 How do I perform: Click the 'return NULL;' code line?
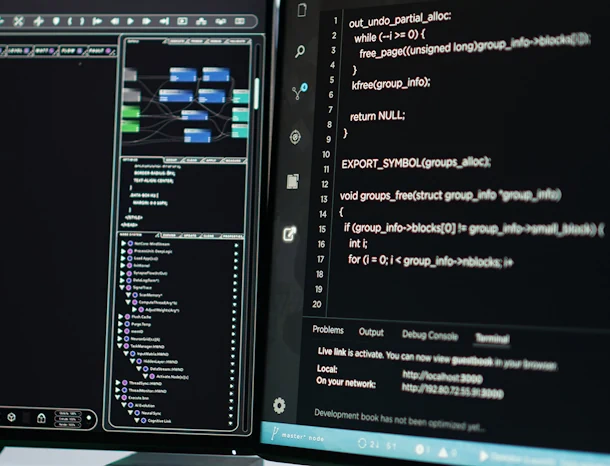[377, 116]
